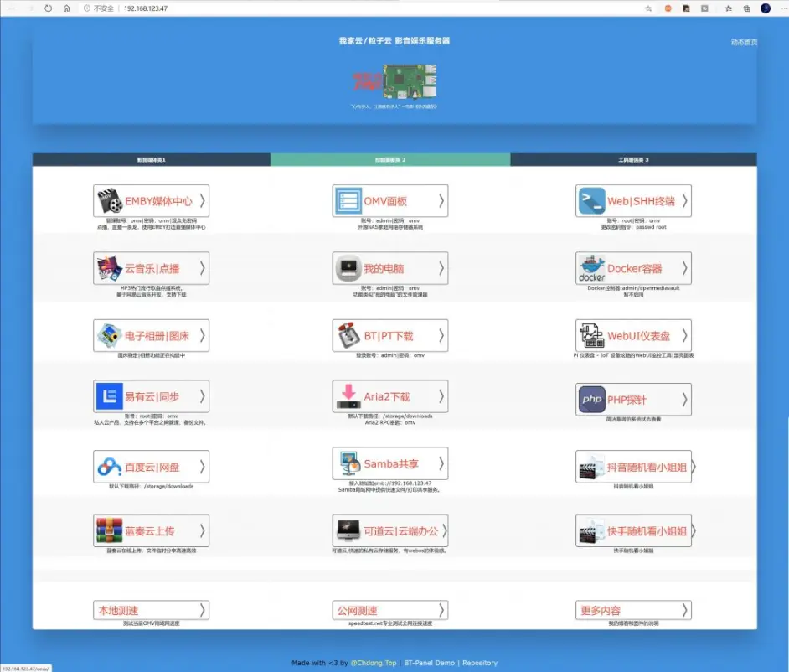
Task: Bookmark page with the star icon
Action: point(648,8)
